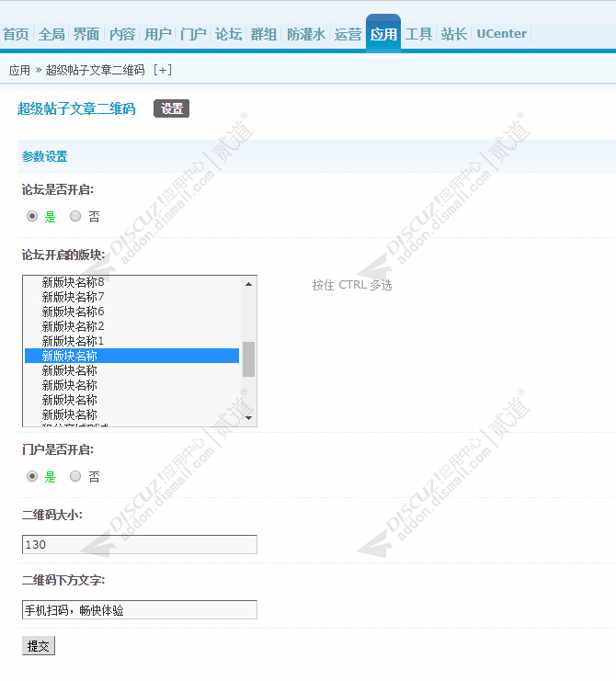Select the 用户 tab

(x=158, y=34)
